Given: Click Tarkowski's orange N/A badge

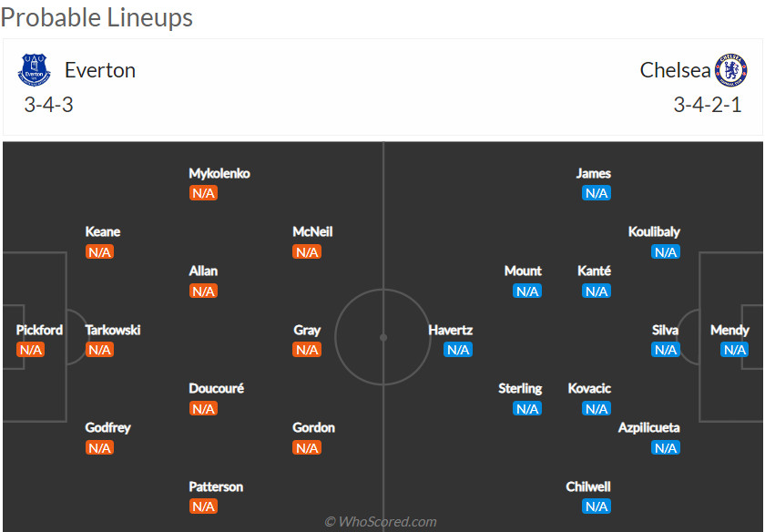Looking at the screenshot, I should pyautogui.click(x=99, y=350).
